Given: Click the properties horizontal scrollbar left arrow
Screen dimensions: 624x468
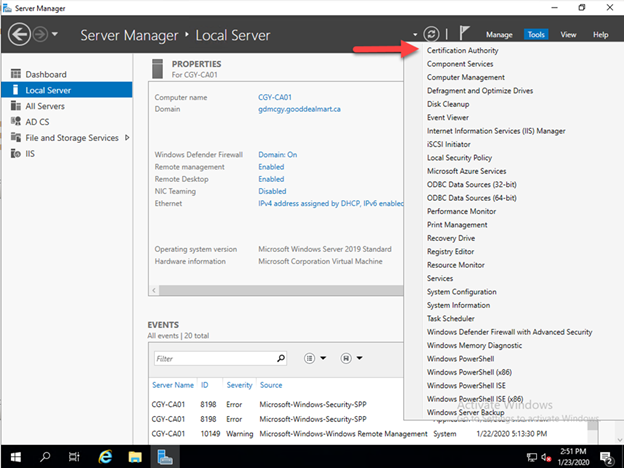Looking at the screenshot, I should [x=154, y=290].
